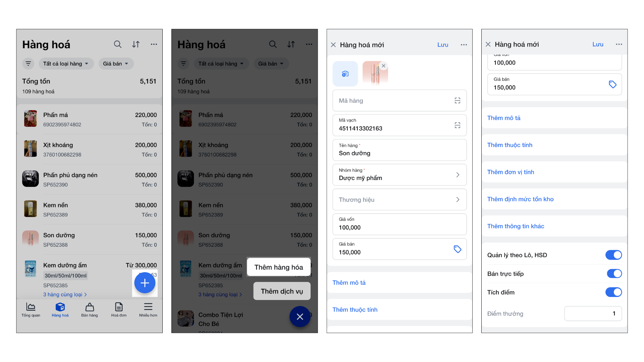
Task: Tap the blue plus add button
Action: (145, 283)
